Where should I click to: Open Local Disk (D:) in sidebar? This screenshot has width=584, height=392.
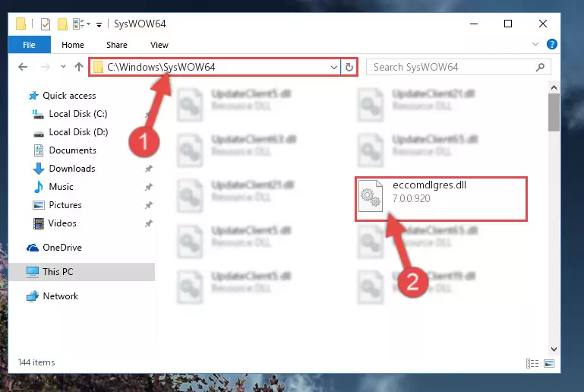pyautogui.click(x=78, y=132)
